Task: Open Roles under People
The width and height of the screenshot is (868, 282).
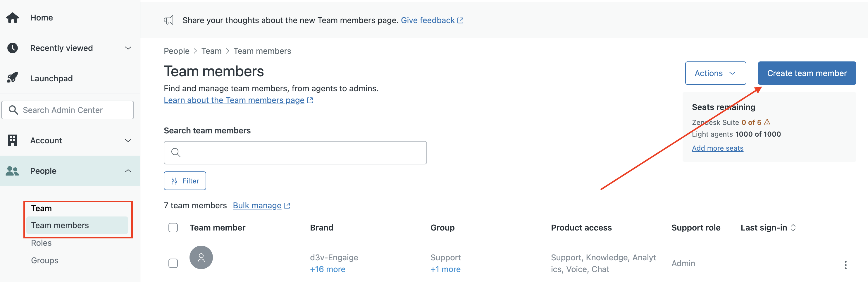Action: 41,243
